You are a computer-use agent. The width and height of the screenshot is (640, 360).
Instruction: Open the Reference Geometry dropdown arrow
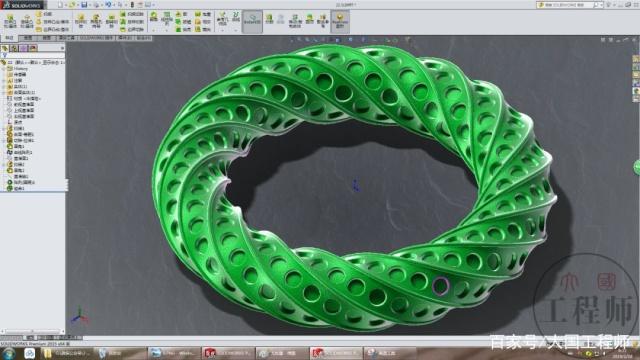pyautogui.click(x=222, y=30)
